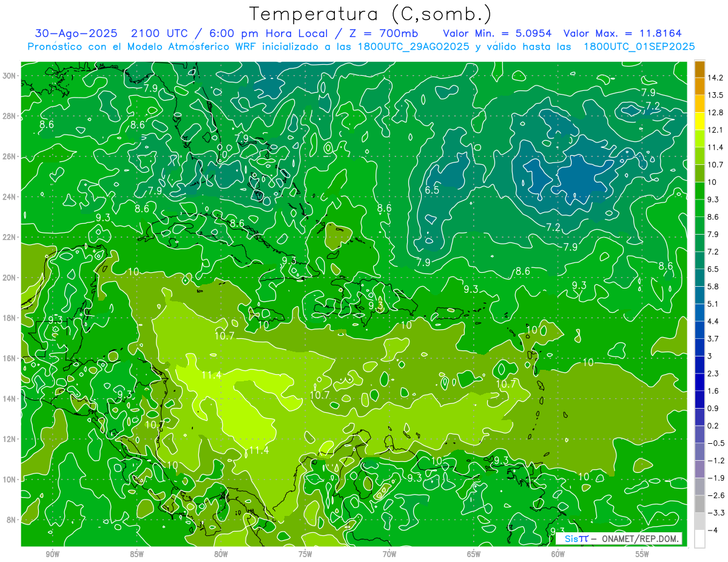
Task: Click the 90W longitude axis label
Action: pos(52,554)
